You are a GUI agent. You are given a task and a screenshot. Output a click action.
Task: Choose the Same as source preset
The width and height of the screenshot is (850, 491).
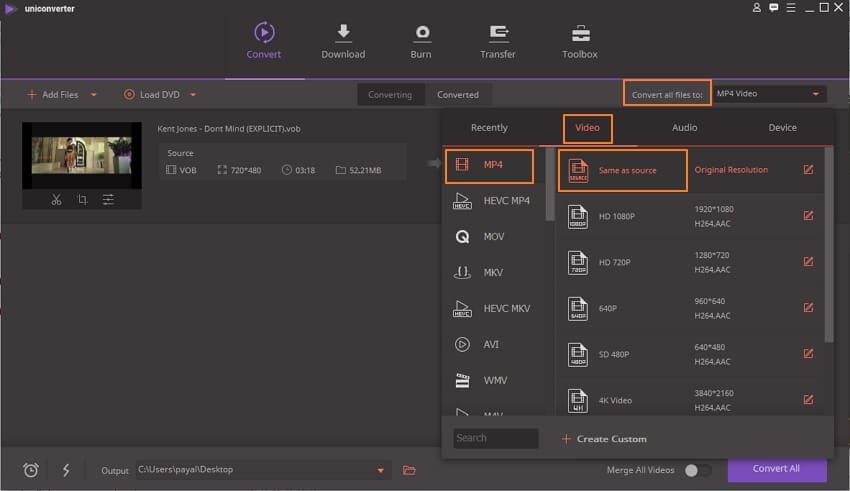[x=622, y=170]
